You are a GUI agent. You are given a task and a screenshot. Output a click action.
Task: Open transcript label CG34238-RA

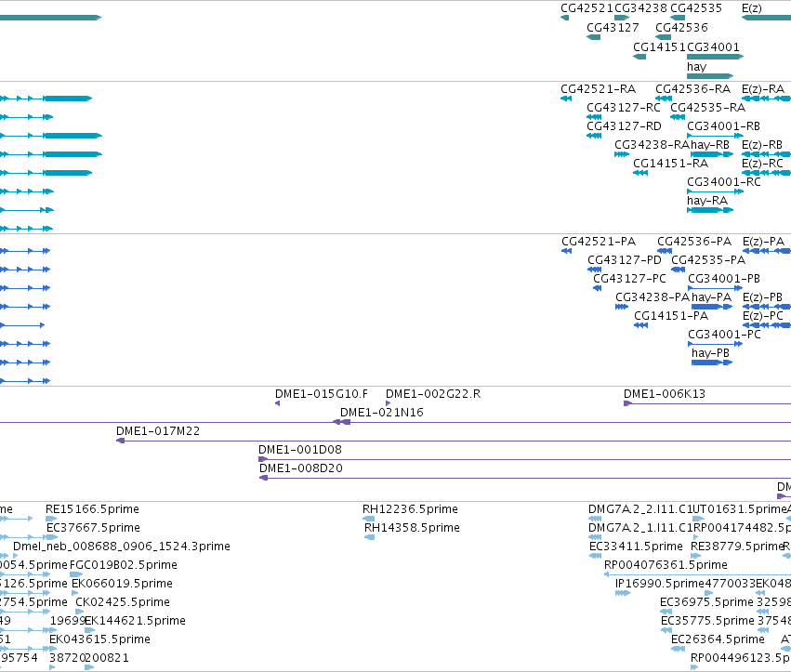pyautogui.click(x=652, y=145)
